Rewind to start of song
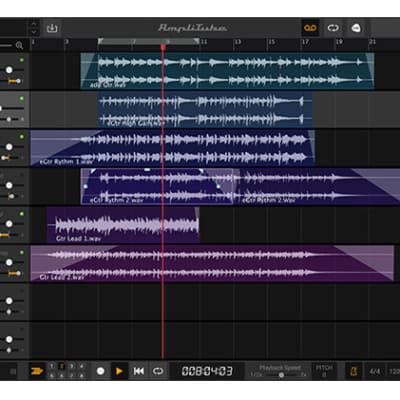Image resolution: width=400 pixels, height=400 pixels. [x=139, y=371]
